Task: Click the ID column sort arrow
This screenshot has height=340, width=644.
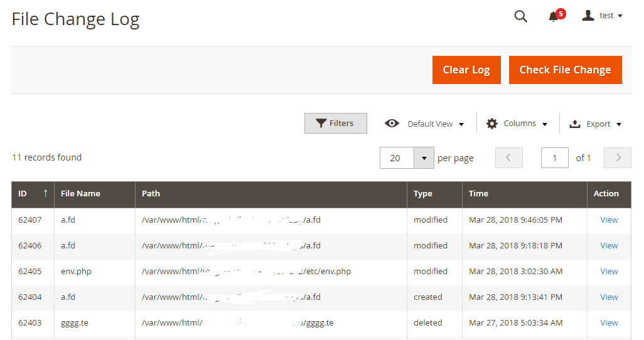Action: click(x=45, y=194)
